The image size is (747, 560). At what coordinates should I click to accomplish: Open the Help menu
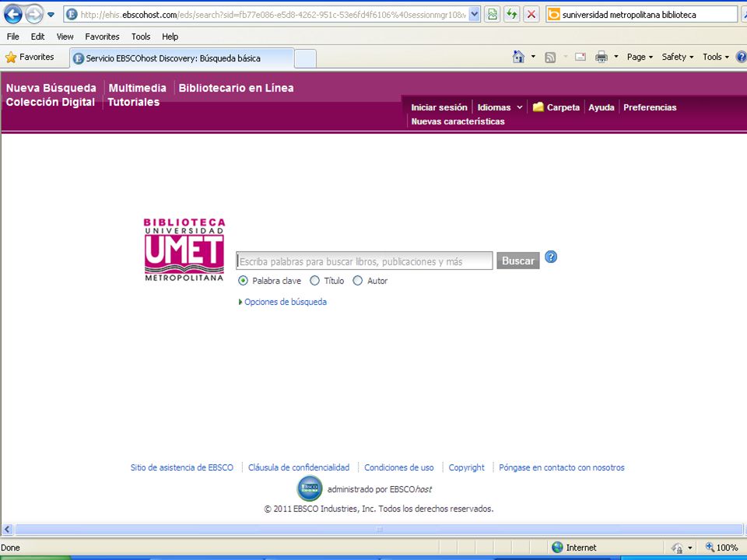coord(170,37)
